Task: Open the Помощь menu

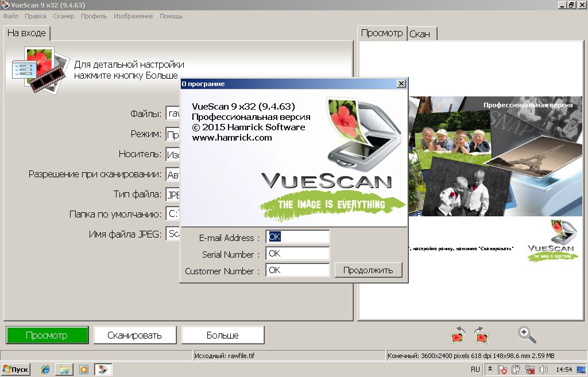Action: [x=171, y=16]
